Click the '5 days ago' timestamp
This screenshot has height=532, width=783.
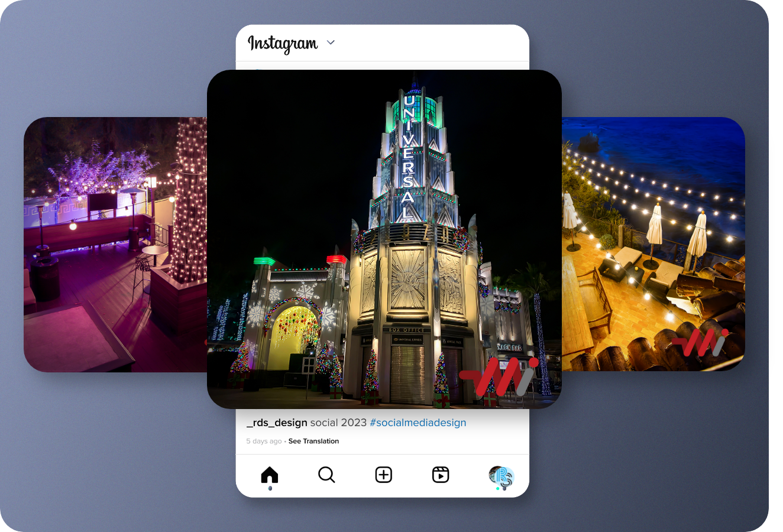click(x=264, y=441)
